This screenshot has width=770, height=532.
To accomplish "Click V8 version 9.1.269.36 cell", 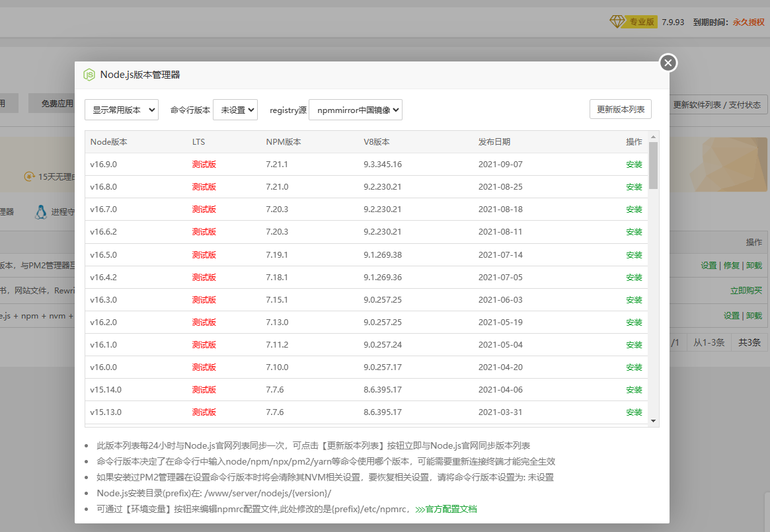I will click(x=383, y=277).
